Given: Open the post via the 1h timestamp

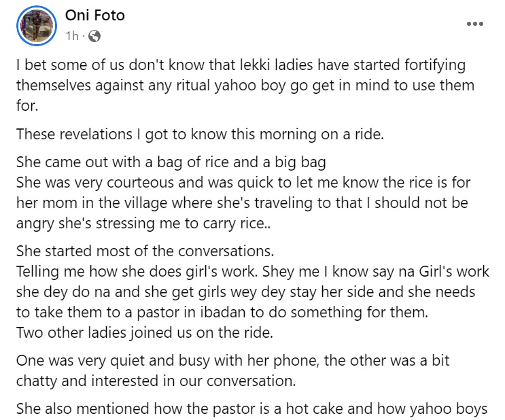Looking at the screenshot, I should pyautogui.click(x=72, y=35).
